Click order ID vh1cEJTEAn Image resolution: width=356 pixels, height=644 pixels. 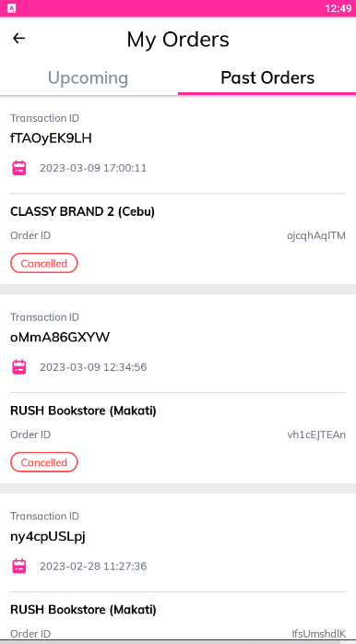(x=316, y=435)
